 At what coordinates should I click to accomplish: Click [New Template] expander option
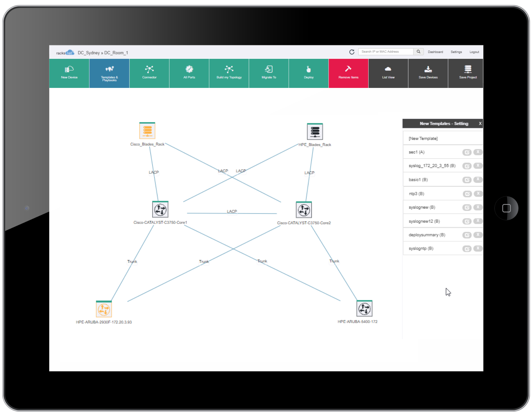(425, 138)
